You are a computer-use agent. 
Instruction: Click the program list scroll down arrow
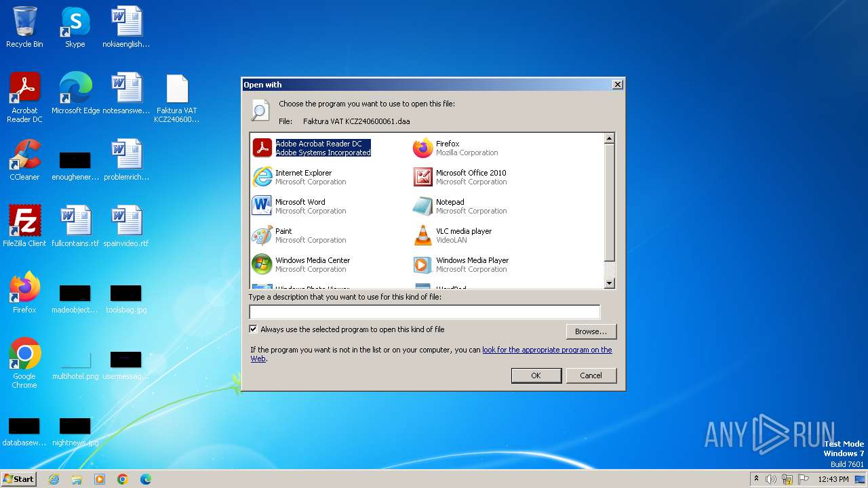609,283
